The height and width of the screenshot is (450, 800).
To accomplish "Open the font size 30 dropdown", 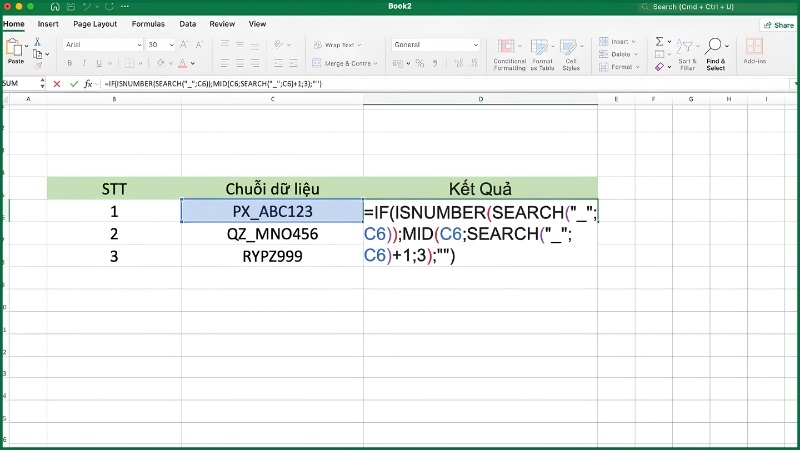I will pos(171,45).
